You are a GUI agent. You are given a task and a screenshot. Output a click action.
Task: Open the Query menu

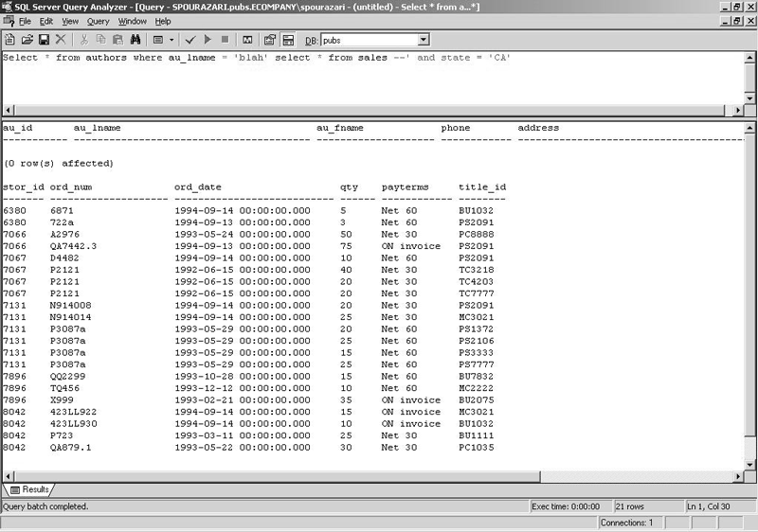click(x=99, y=21)
